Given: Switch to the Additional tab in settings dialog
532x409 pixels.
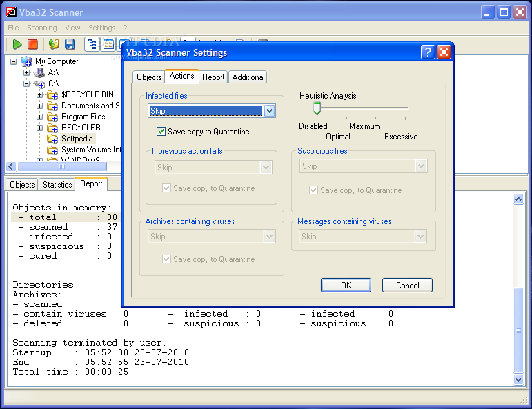Looking at the screenshot, I should pos(248,77).
